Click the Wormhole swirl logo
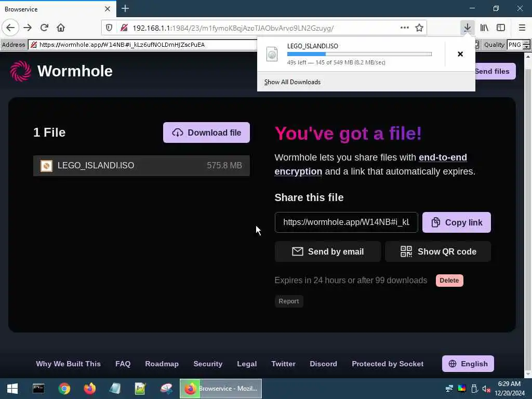Image resolution: width=532 pixels, height=399 pixels. pos(21,71)
